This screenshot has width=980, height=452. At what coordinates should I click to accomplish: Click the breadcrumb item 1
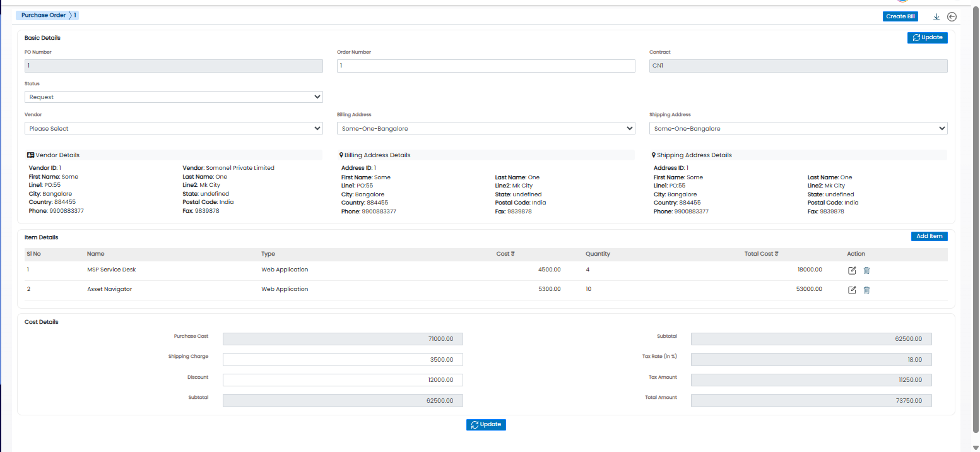click(75, 15)
